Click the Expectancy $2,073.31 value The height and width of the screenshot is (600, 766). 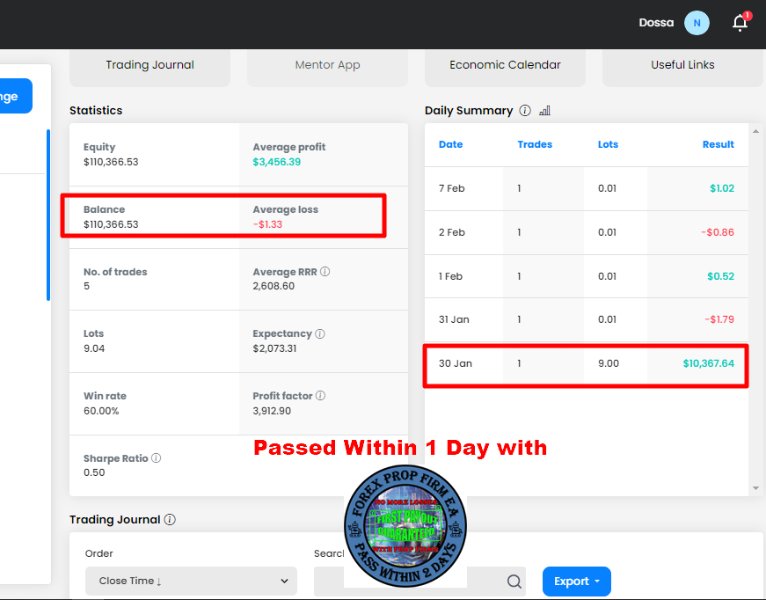click(x=275, y=348)
